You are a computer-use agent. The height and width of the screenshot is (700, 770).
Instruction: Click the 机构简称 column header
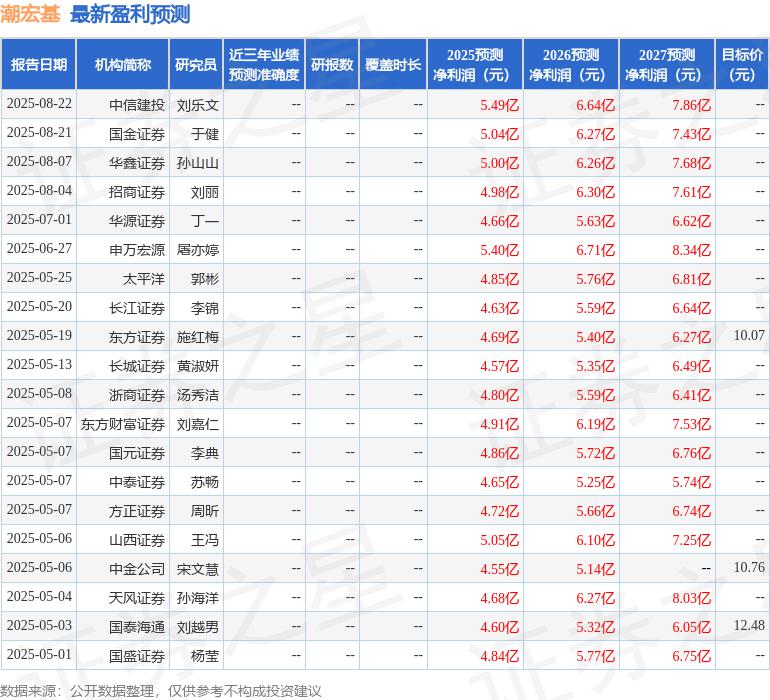click(x=123, y=64)
